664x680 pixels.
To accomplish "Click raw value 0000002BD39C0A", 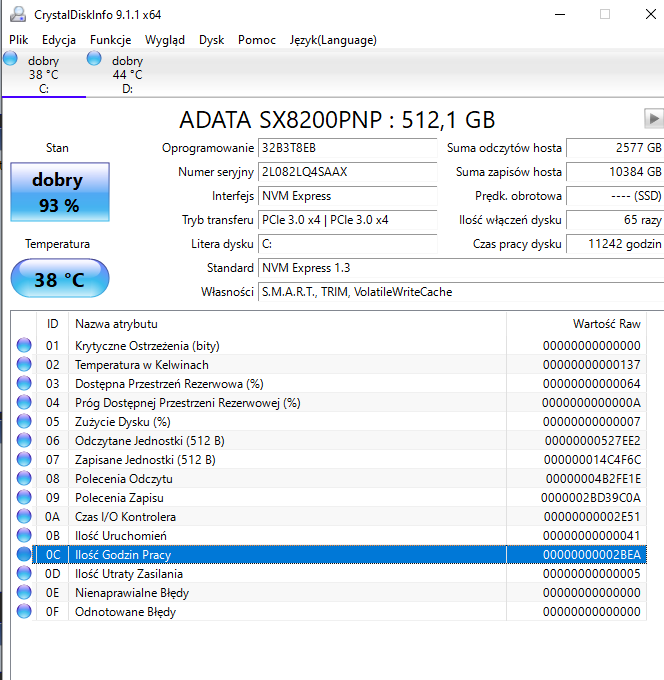I will pos(591,498).
